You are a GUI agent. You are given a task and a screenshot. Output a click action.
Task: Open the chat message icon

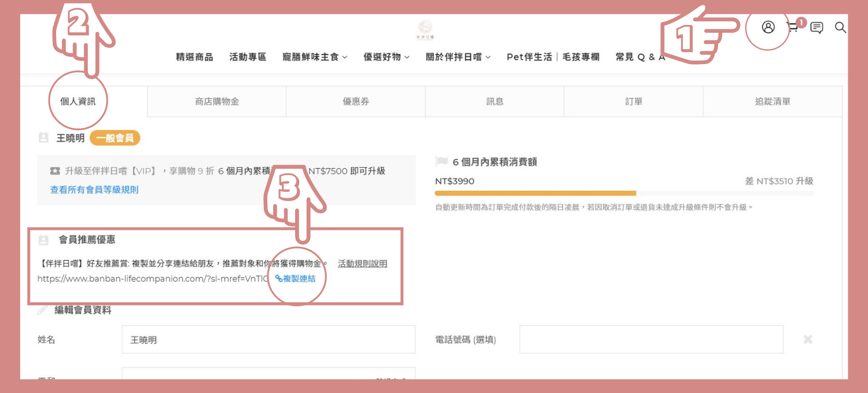coord(816,28)
